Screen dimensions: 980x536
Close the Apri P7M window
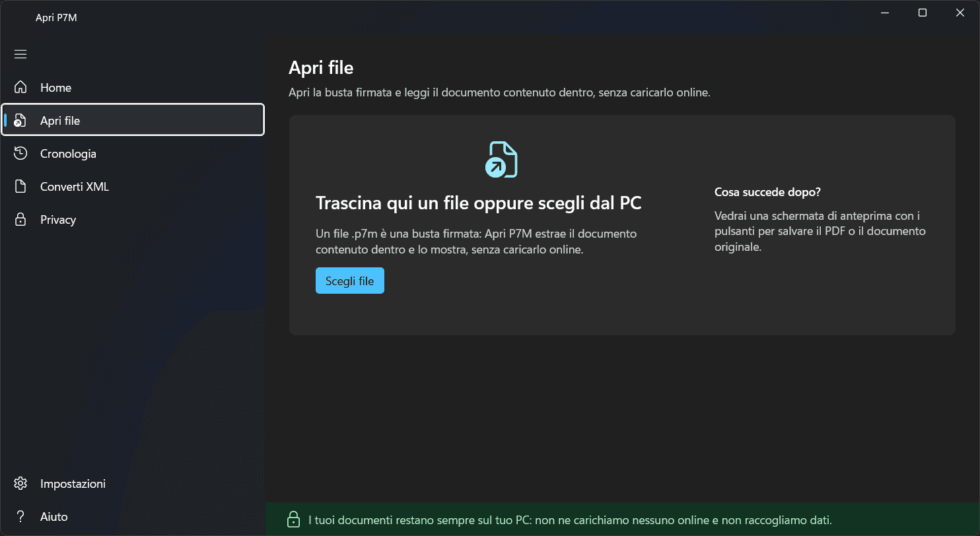[960, 13]
